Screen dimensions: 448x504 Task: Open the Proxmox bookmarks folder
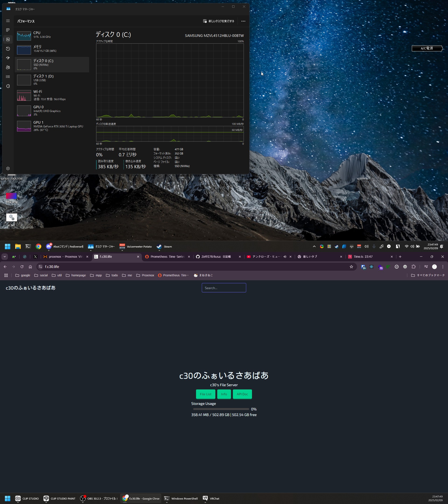(145, 275)
